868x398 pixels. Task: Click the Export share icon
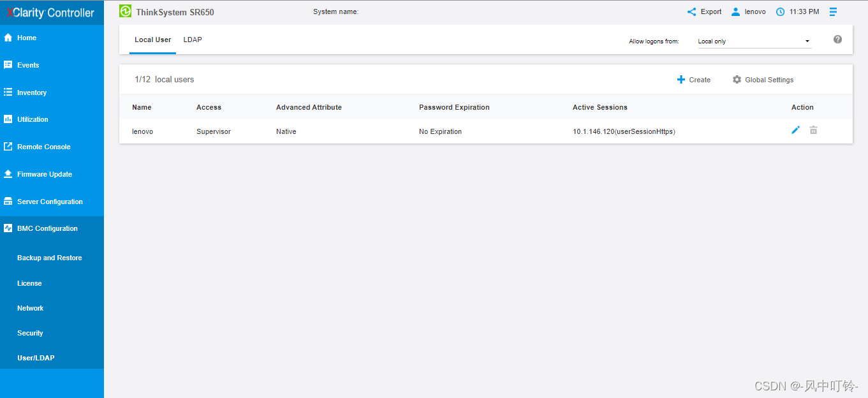tap(692, 11)
